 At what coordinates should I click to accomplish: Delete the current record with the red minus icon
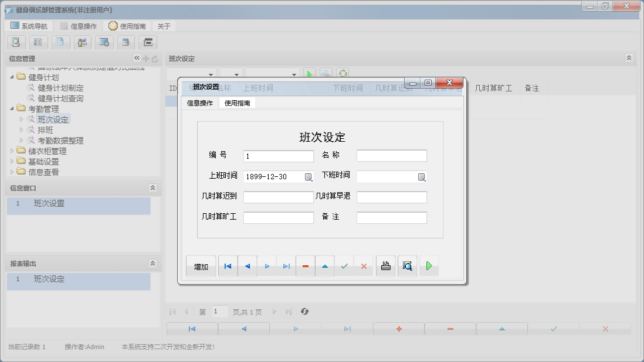305,265
